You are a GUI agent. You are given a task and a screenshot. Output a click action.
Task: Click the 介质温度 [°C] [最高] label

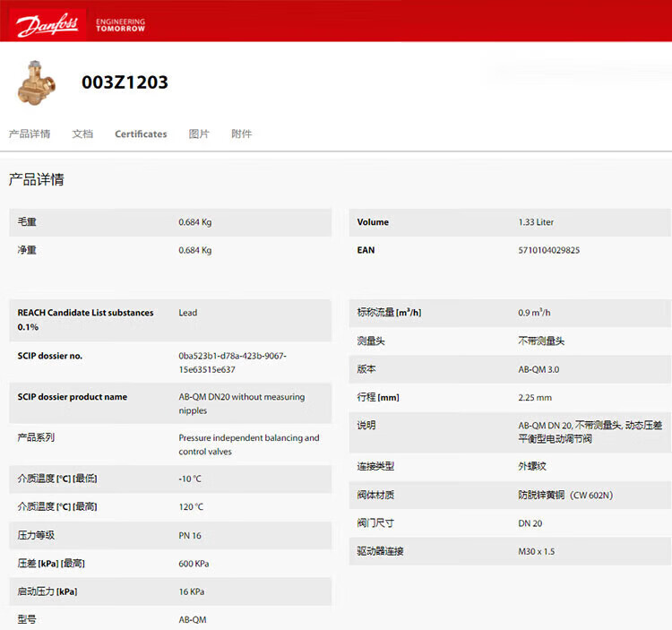[57, 506]
